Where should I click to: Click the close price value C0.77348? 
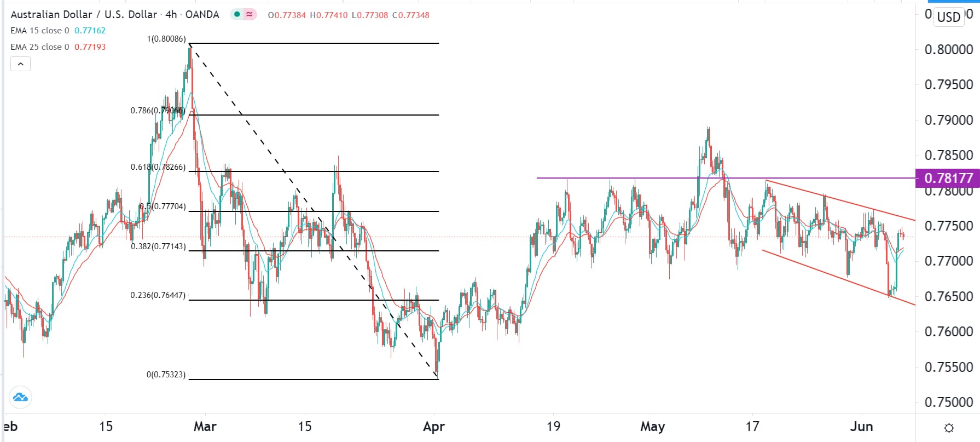point(410,15)
